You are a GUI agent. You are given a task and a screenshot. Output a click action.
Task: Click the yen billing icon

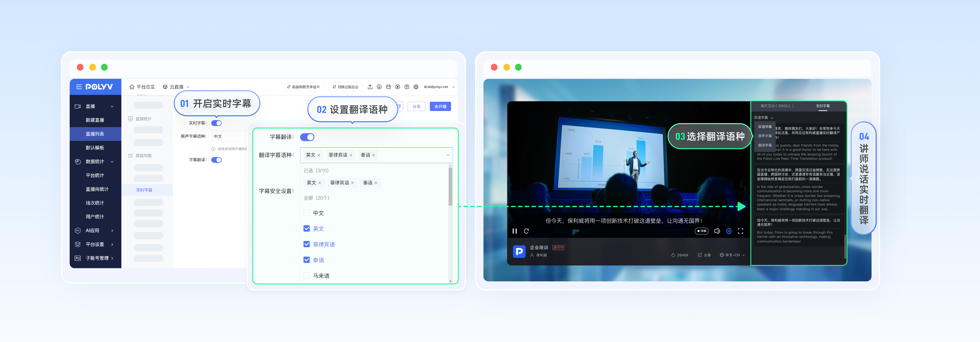click(x=397, y=87)
